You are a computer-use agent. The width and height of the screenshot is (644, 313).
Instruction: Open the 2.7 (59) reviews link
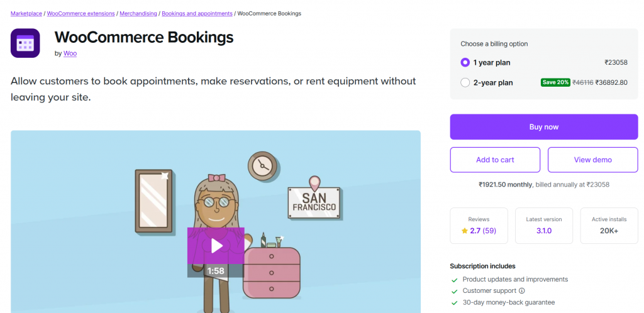[x=483, y=231]
